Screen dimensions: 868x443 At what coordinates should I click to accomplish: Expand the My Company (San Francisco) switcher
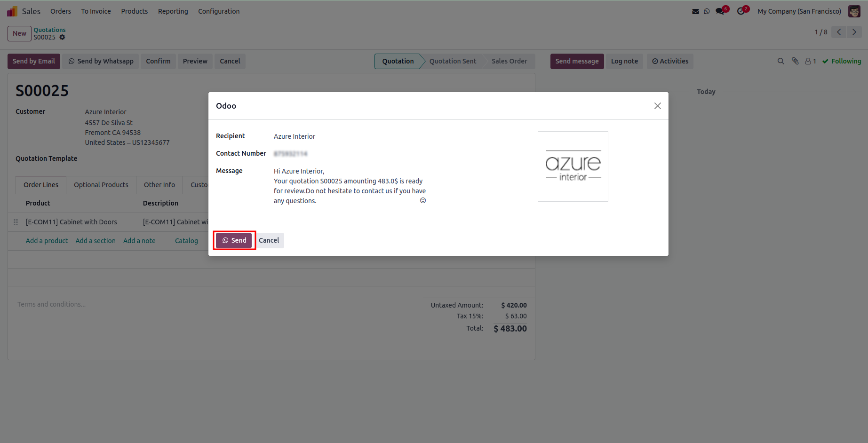(x=799, y=11)
